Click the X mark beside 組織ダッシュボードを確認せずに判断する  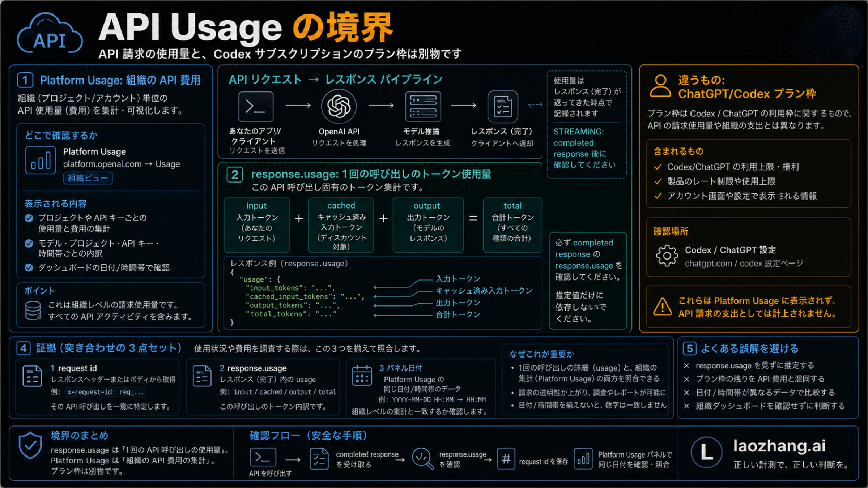[x=686, y=406]
